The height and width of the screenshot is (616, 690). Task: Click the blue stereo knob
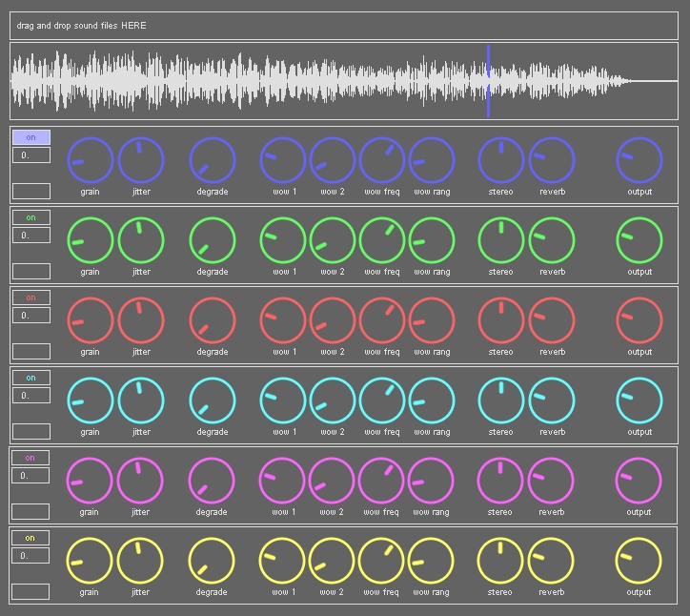pyautogui.click(x=500, y=160)
